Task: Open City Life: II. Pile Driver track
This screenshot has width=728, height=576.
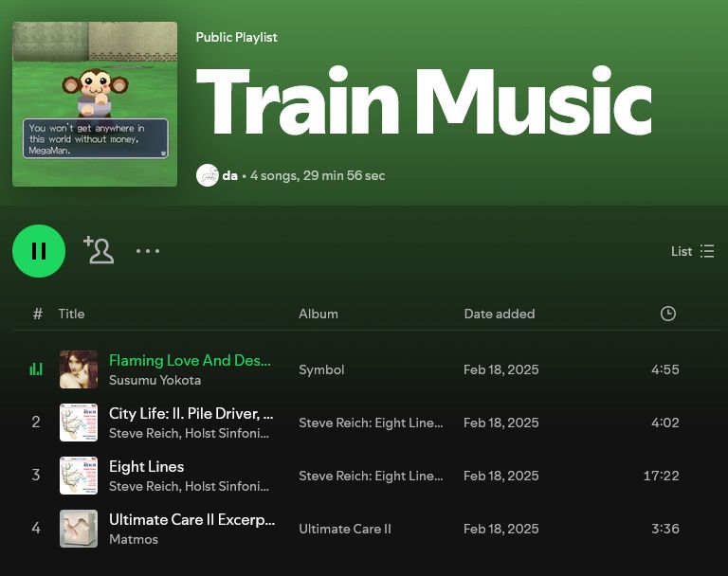Action: click(x=191, y=414)
